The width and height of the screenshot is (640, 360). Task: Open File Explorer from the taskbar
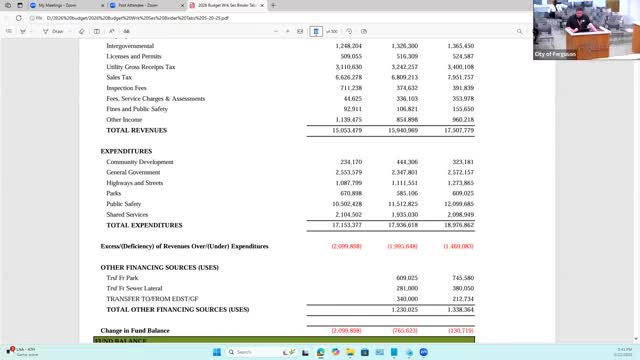[350, 352]
